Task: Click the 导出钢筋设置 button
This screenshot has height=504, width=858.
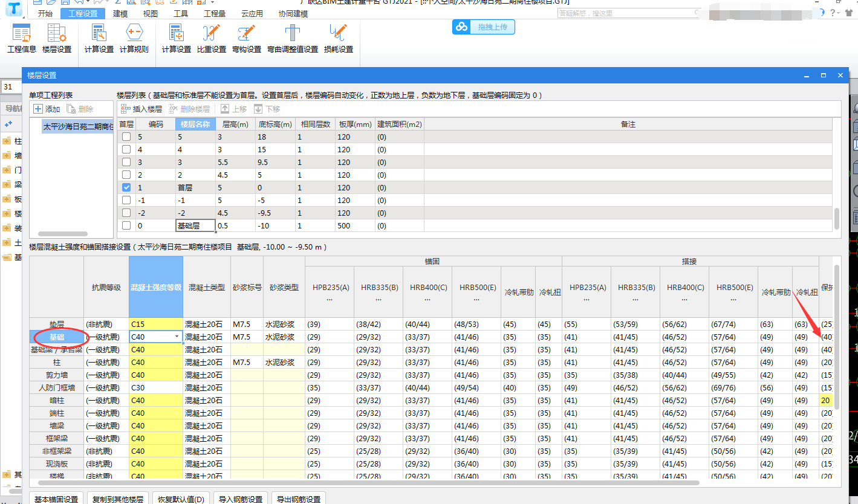Action: pyautogui.click(x=299, y=499)
